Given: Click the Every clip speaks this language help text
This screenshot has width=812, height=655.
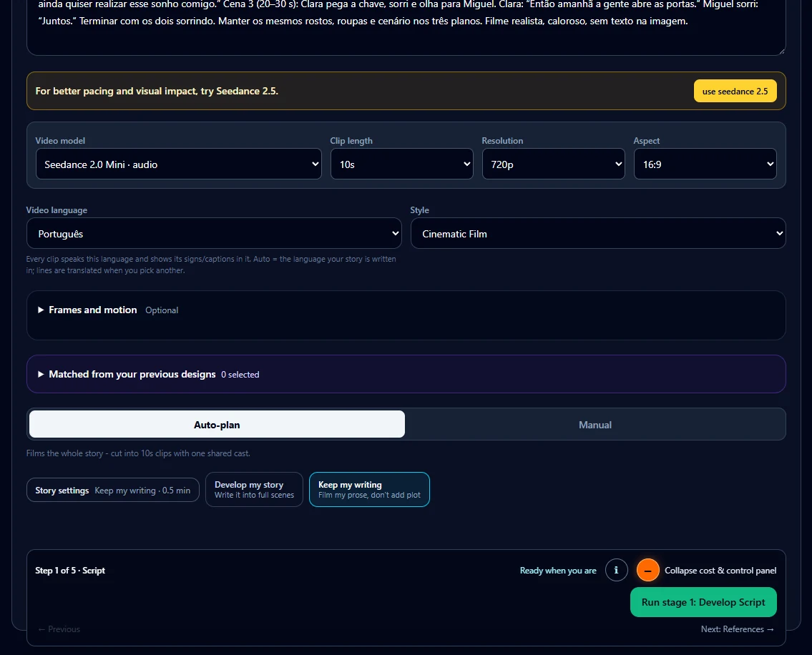Looking at the screenshot, I should pos(211,265).
